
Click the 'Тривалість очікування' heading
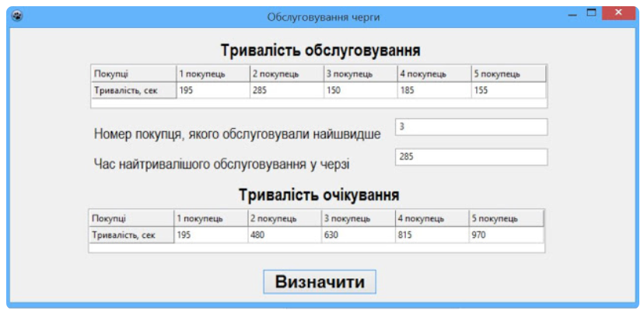[x=319, y=195]
